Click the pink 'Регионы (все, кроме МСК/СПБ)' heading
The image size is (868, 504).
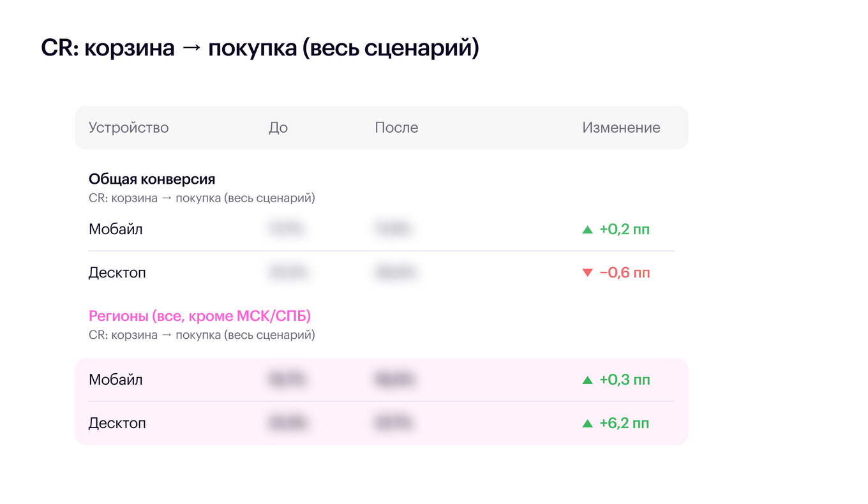pyautogui.click(x=200, y=316)
